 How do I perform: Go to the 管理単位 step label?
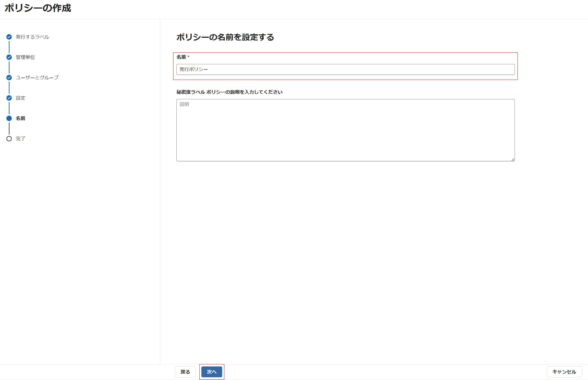(x=25, y=57)
